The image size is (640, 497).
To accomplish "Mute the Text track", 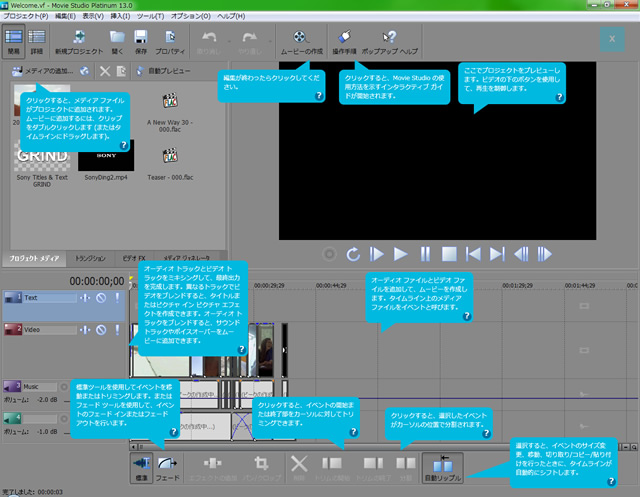I will 101,298.
